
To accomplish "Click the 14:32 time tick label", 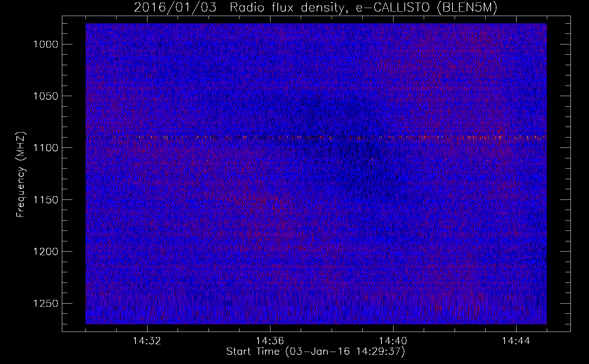I will click(x=147, y=341).
